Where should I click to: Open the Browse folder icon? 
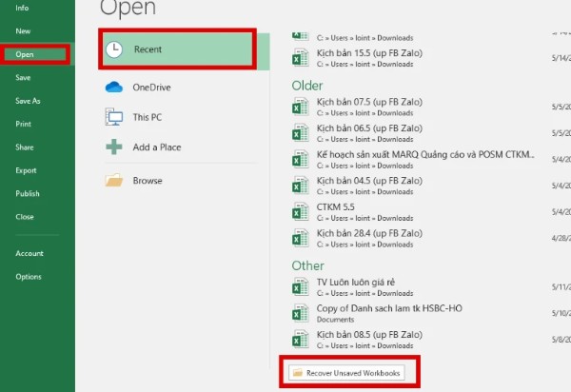[114, 181]
